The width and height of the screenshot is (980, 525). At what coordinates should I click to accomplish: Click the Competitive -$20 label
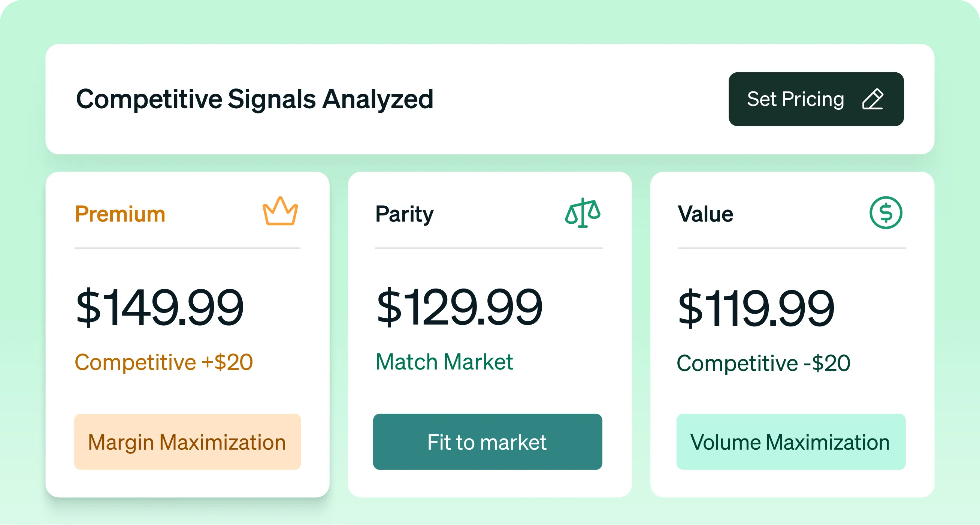click(763, 363)
